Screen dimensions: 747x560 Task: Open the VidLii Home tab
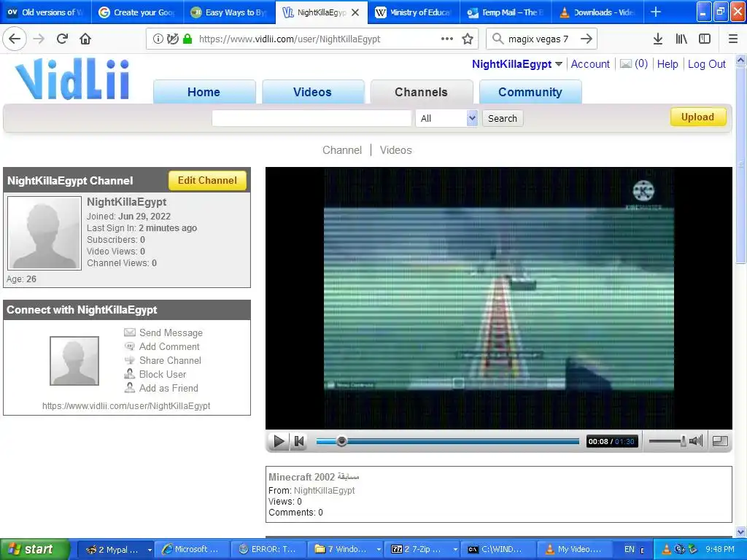coord(204,92)
